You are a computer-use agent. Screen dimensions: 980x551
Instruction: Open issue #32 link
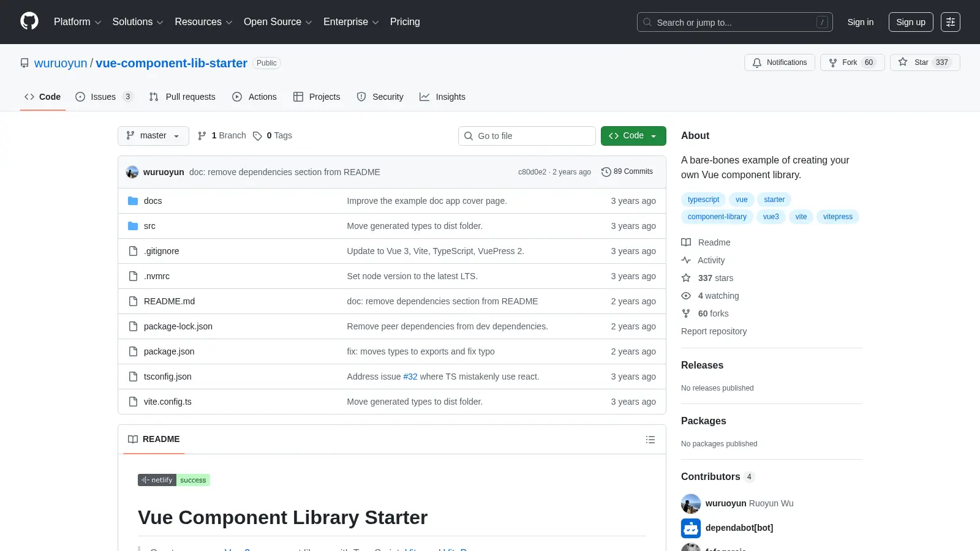(x=410, y=377)
